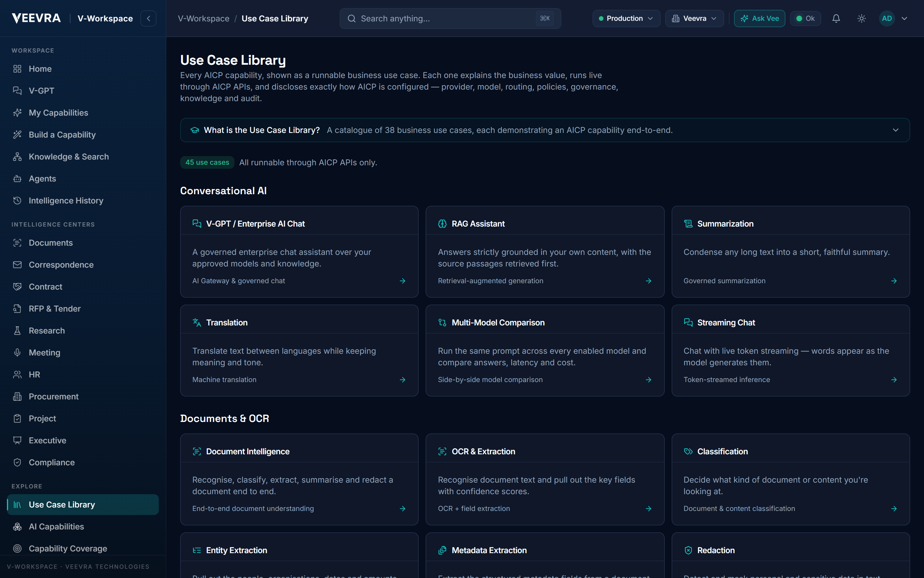The image size is (924, 578).
Task: Click the Correspondence envelope icon
Action: pyautogui.click(x=17, y=264)
